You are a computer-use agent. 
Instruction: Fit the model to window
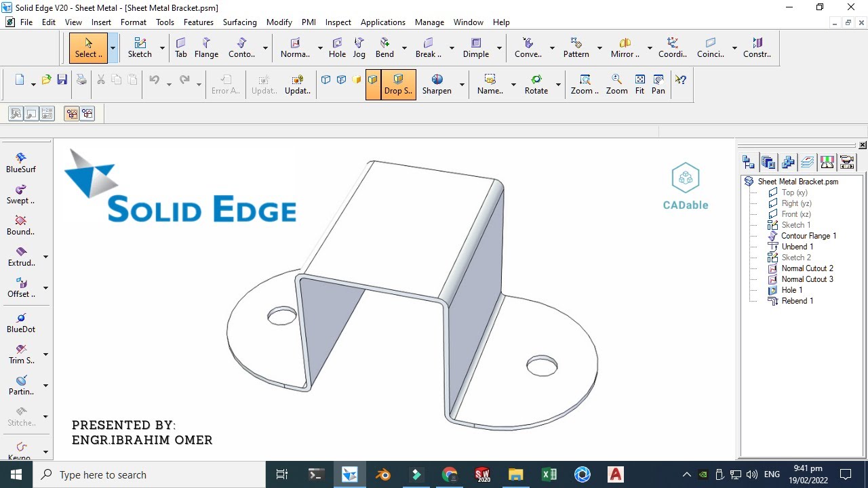click(639, 85)
